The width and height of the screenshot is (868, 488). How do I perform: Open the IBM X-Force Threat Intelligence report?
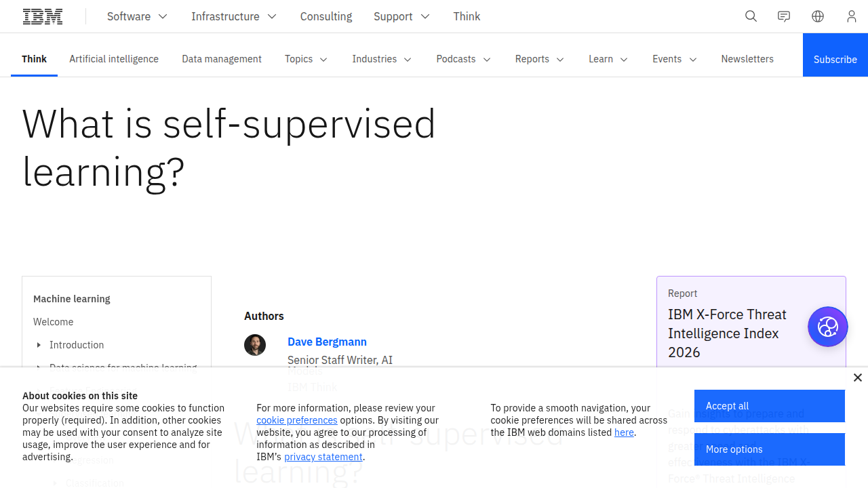pos(727,333)
